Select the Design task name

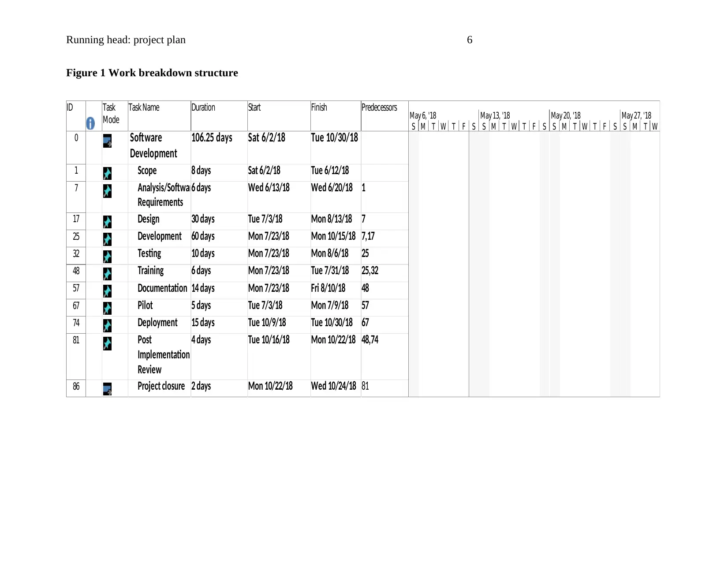click(x=149, y=219)
